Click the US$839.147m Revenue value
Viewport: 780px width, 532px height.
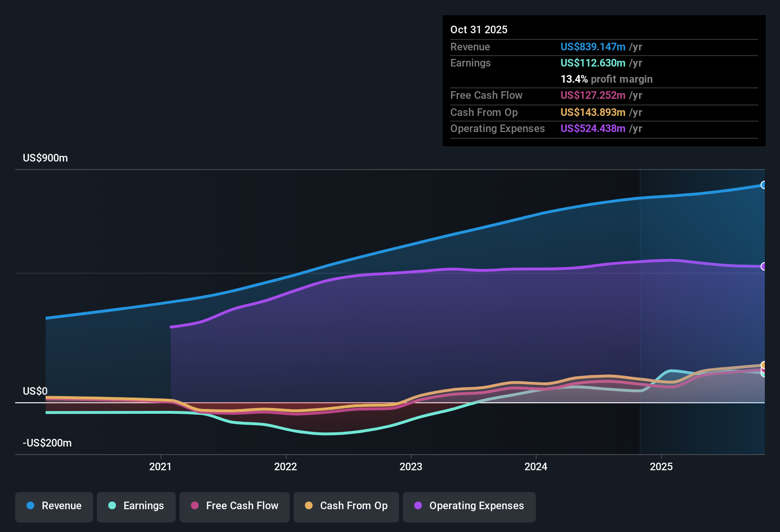[x=592, y=47]
